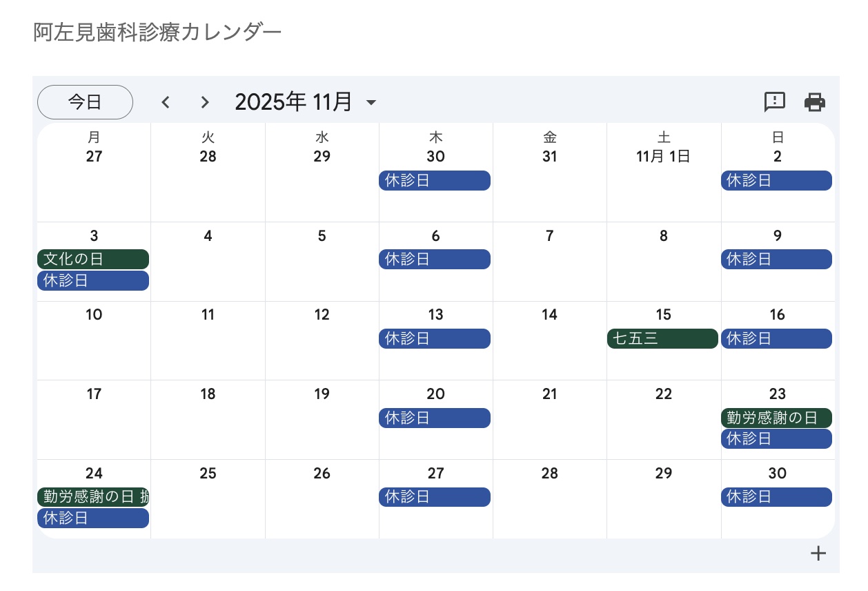
Task: Go to next month with right chevron
Action: pyautogui.click(x=204, y=102)
